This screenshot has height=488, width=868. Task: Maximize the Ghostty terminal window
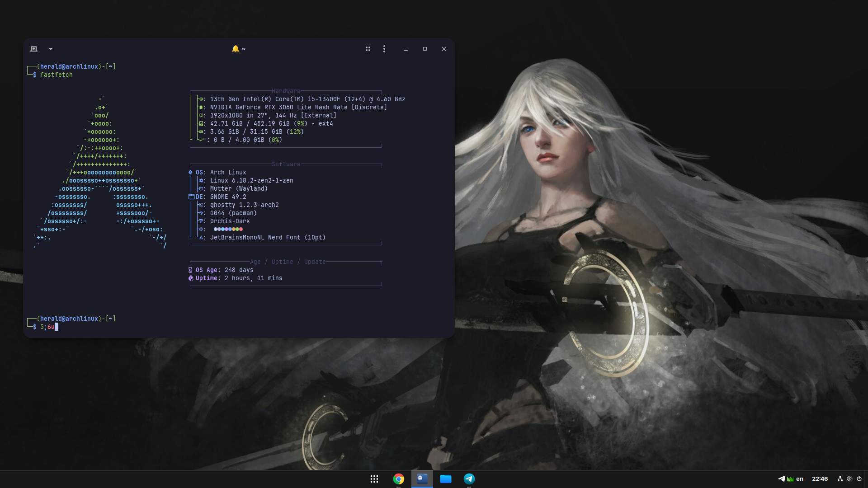425,49
